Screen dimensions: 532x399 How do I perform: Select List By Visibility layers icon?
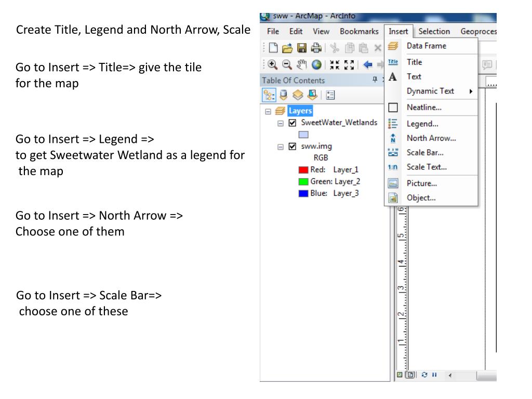[x=298, y=95]
